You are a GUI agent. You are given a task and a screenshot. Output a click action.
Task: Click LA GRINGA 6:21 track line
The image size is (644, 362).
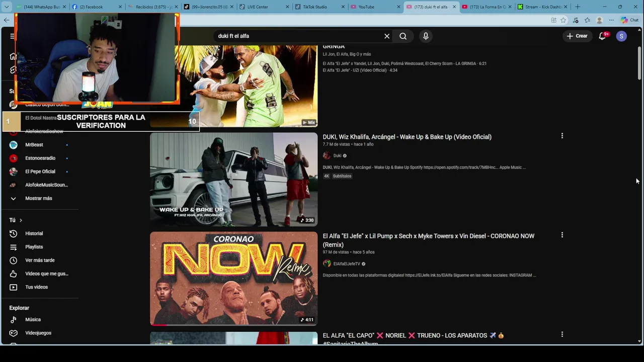(x=405, y=64)
